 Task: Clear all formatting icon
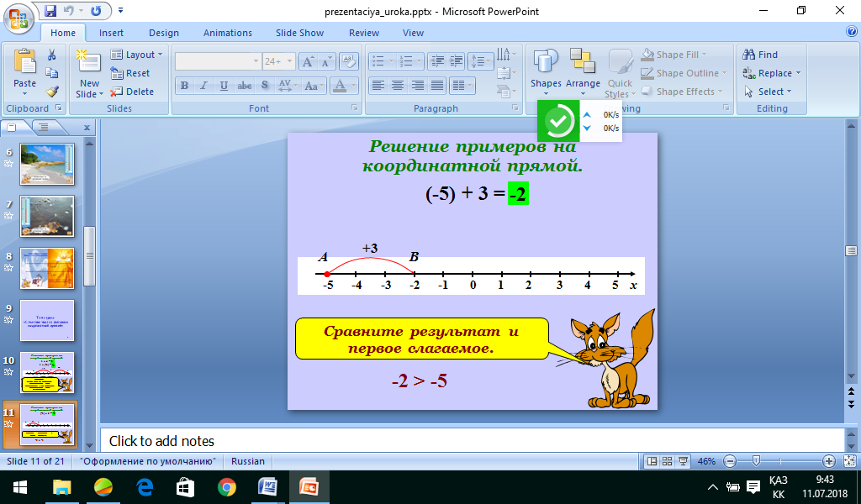[349, 61]
